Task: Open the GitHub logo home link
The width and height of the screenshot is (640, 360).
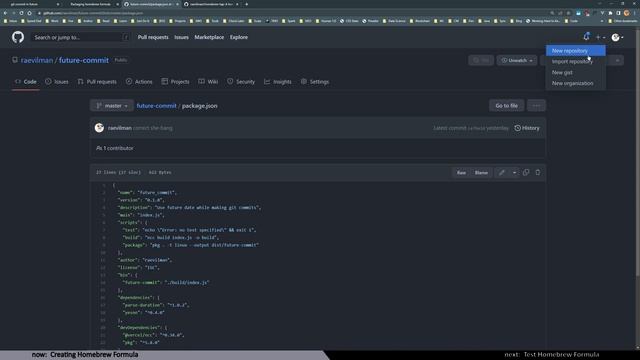Action: click(18, 37)
